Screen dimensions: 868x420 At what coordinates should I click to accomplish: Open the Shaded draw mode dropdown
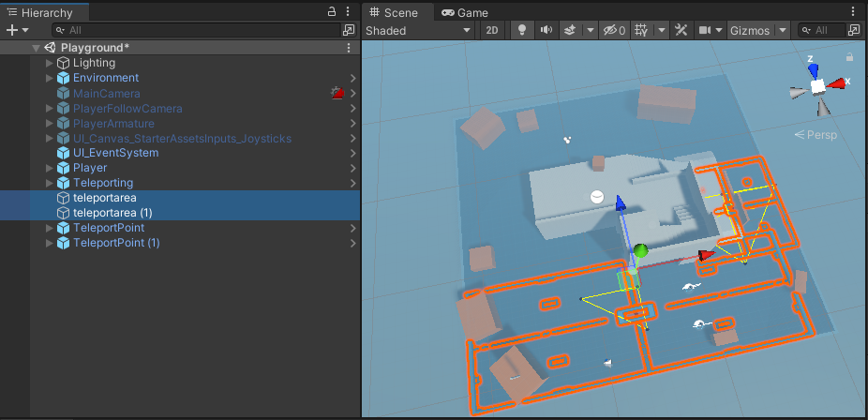click(418, 30)
